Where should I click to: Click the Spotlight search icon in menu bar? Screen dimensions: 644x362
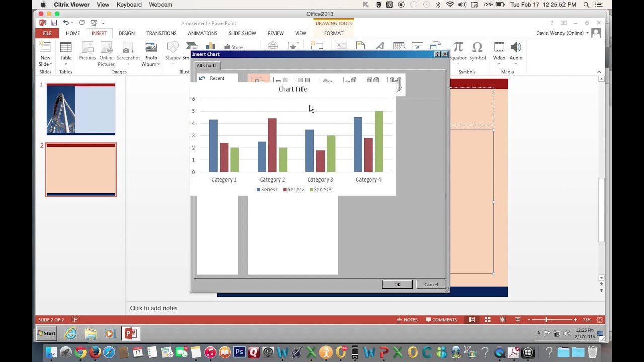586,5
